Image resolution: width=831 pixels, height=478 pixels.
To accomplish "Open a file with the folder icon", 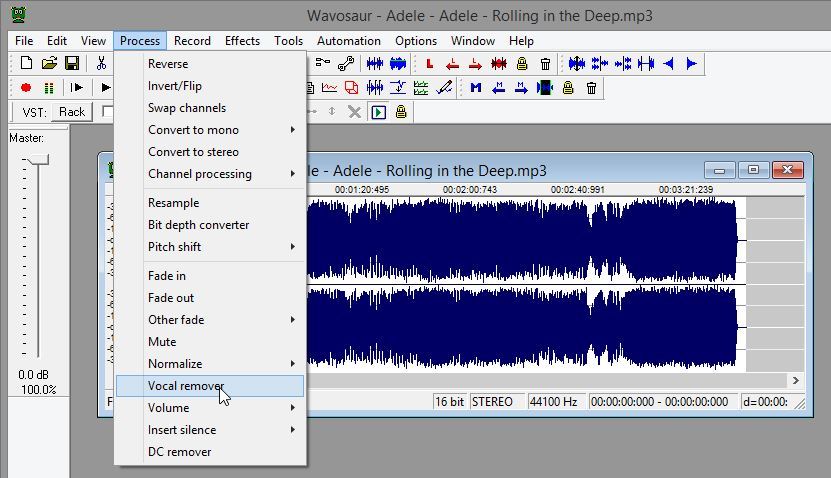I will tap(49, 64).
